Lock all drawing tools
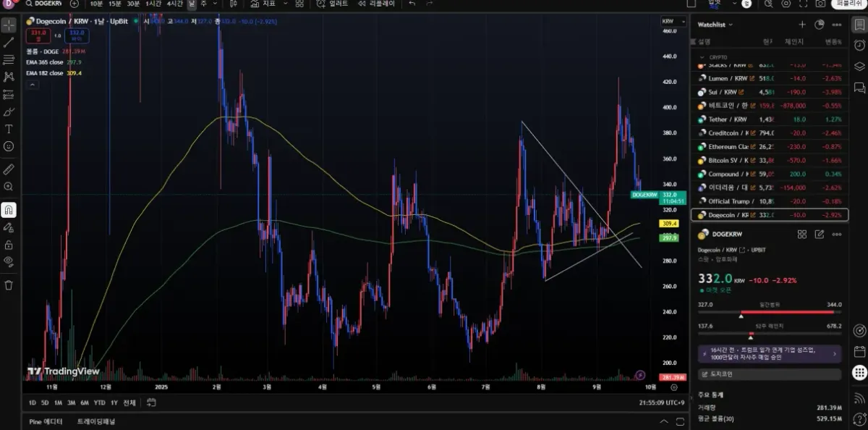Screen dimensions: 868x430 tap(9, 245)
